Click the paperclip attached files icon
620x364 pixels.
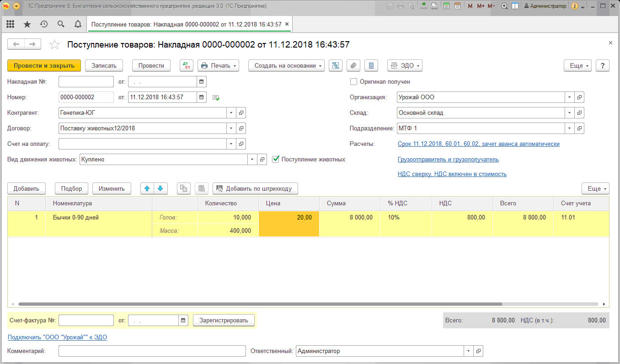(353, 65)
